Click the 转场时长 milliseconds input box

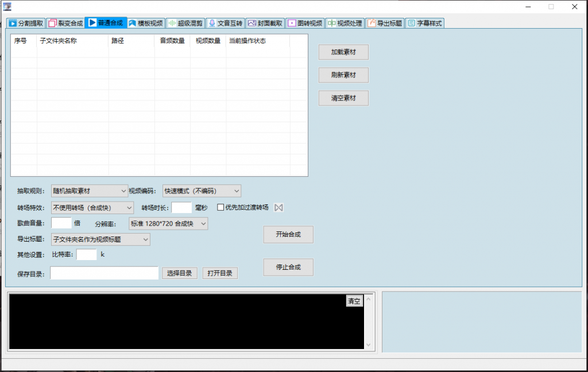[181, 208]
